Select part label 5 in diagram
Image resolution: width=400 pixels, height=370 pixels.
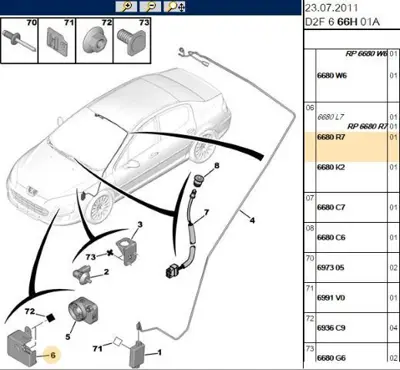(68, 337)
